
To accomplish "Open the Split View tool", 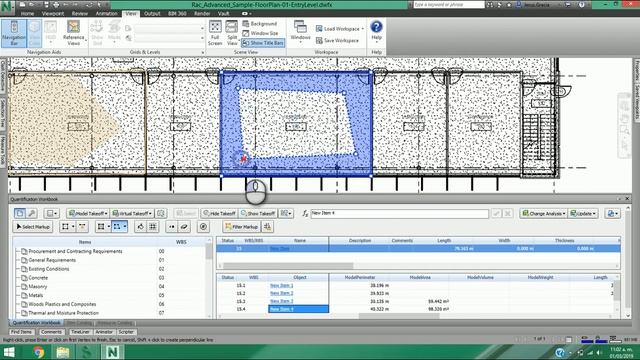I will [232, 33].
